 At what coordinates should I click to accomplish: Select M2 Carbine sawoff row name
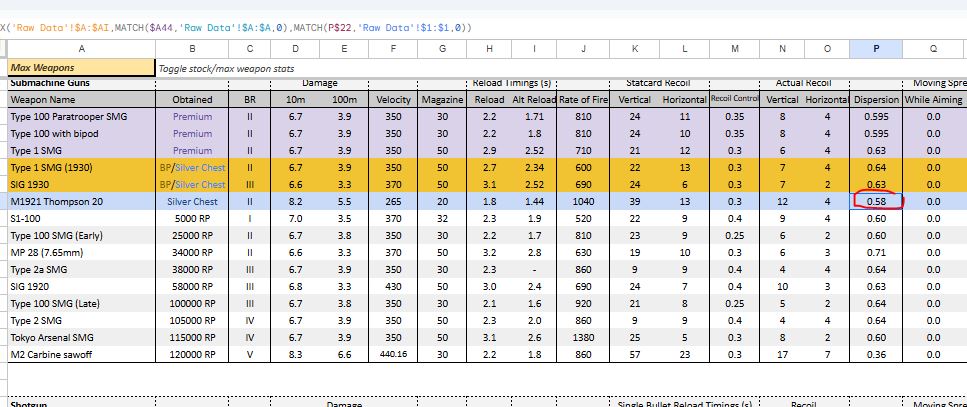coord(55,355)
